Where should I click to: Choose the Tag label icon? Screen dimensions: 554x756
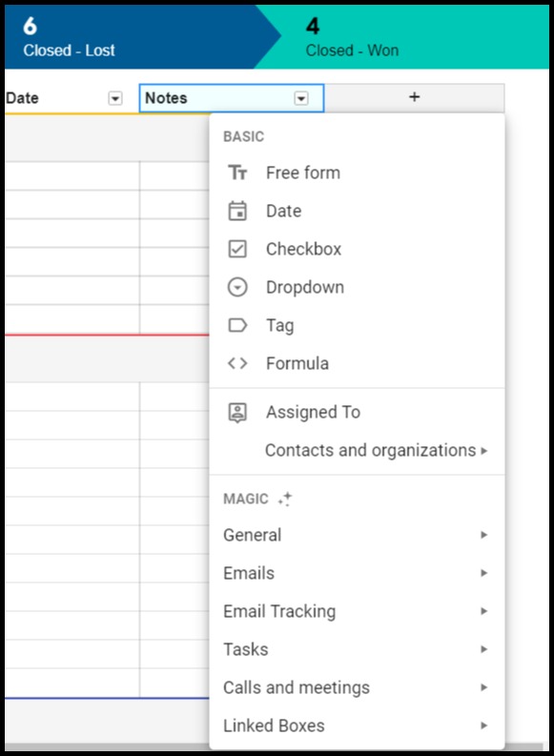[237, 325]
